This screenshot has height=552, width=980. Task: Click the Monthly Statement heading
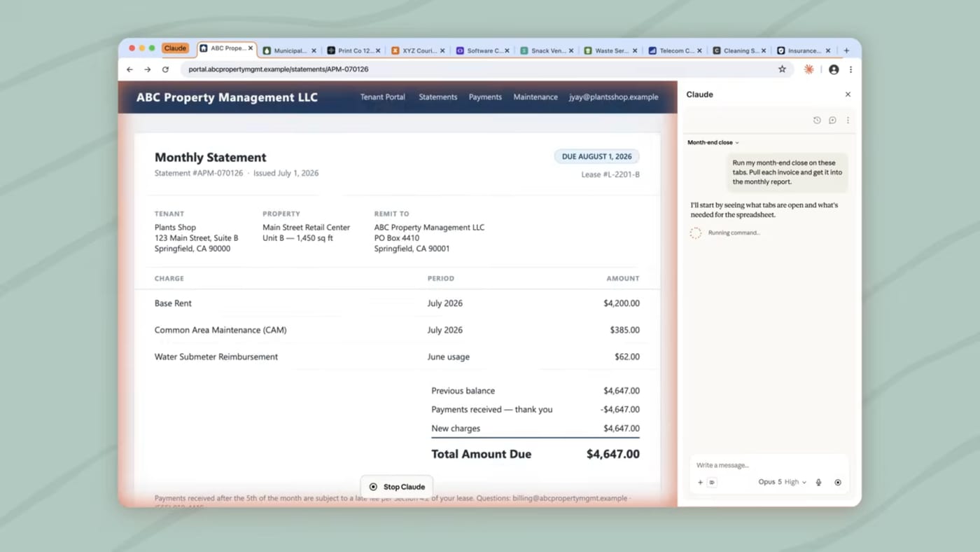point(211,157)
